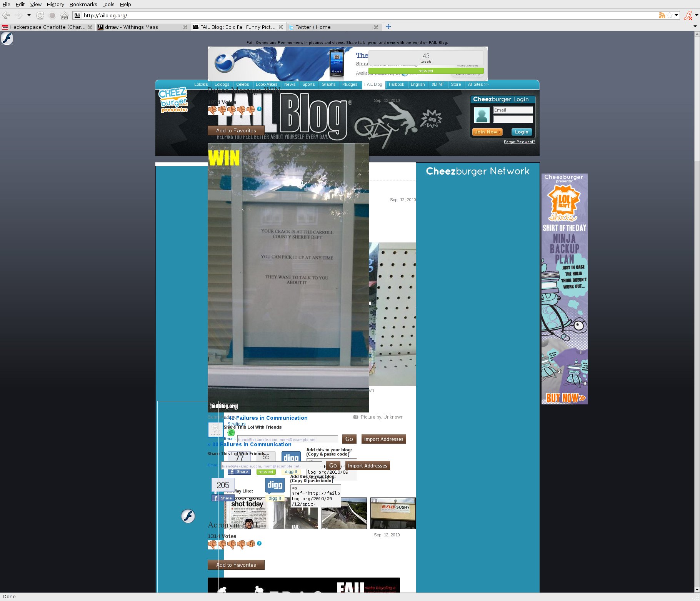This screenshot has height=601, width=700.
Task: Close the Twitter / Home tab
Action: point(376,27)
